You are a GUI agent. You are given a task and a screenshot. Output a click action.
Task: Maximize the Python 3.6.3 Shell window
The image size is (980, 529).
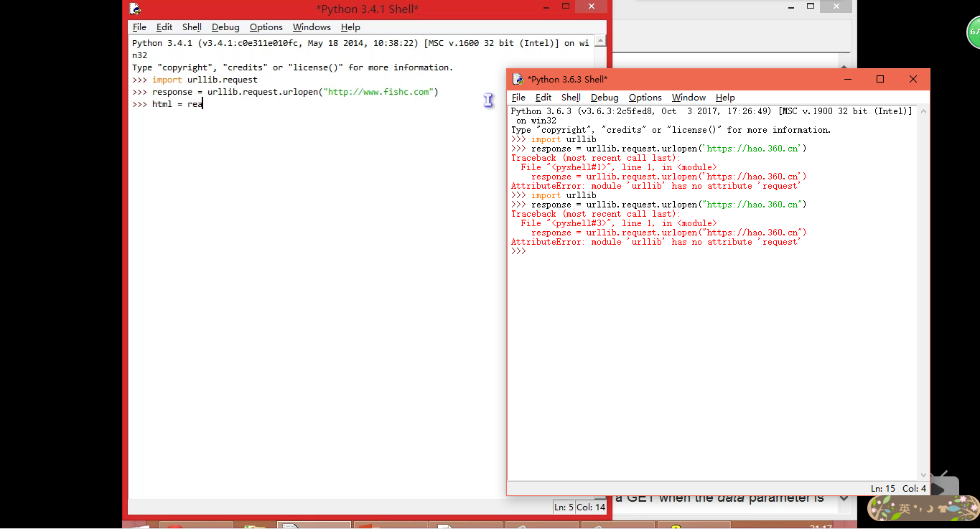pyautogui.click(x=880, y=79)
